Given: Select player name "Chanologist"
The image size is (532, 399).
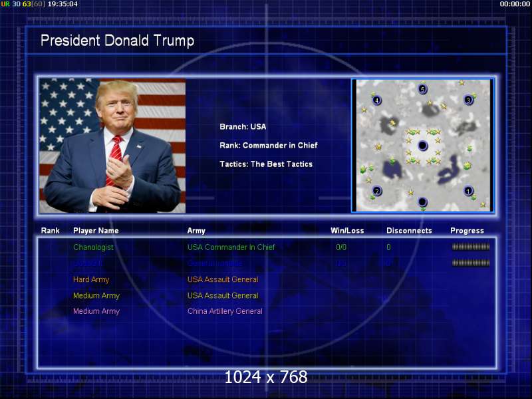Looking at the screenshot, I should tap(93, 247).
